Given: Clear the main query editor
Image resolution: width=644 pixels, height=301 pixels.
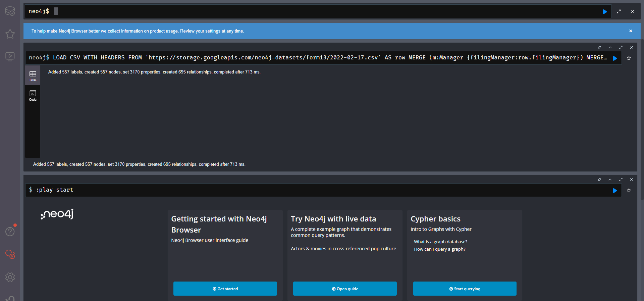Looking at the screenshot, I should click(633, 11).
